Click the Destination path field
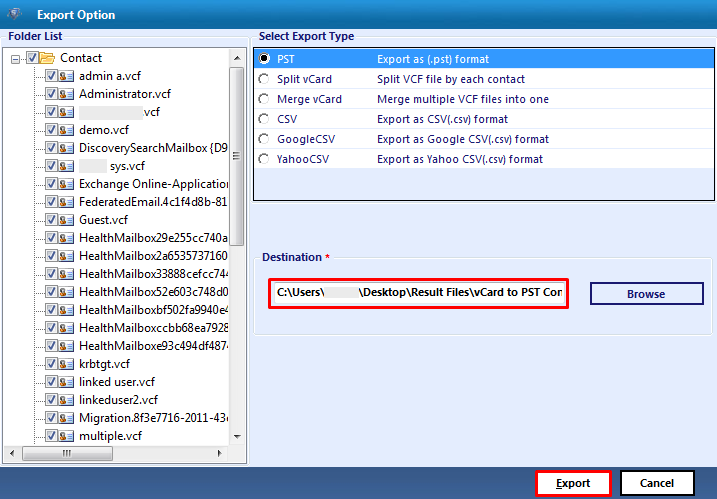Viewport: 717px width, 499px height. [x=418, y=293]
